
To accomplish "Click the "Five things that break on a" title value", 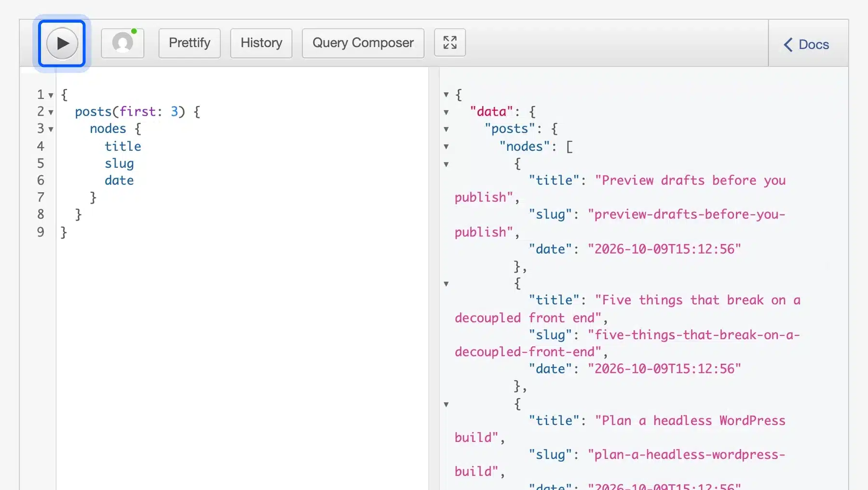I will coord(698,300).
